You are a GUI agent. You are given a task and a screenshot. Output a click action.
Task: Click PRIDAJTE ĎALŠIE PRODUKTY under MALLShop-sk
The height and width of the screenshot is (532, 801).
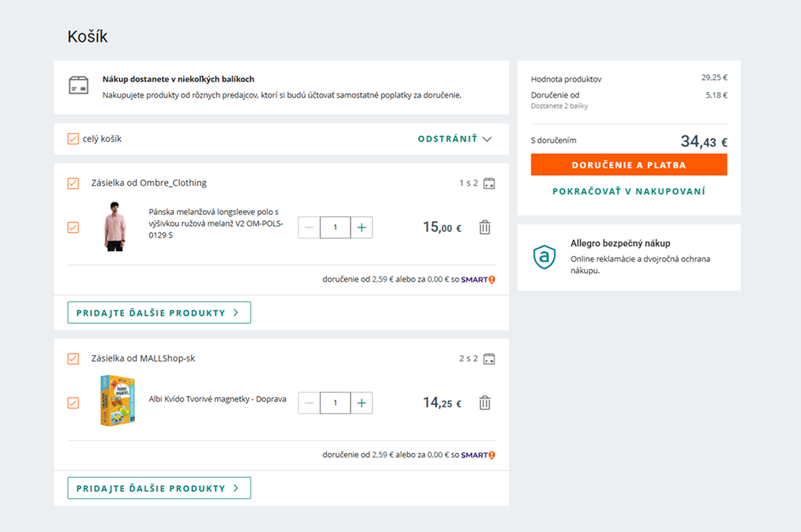pos(159,488)
